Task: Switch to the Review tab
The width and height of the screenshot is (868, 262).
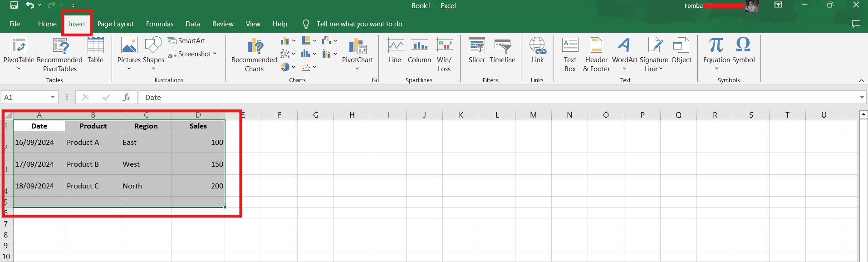Action: tap(223, 24)
